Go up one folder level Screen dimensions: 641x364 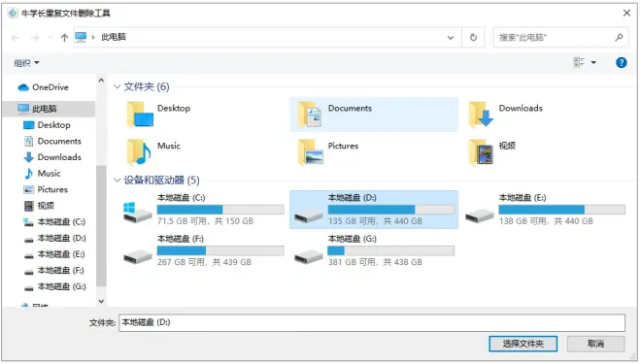pyautogui.click(x=64, y=38)
